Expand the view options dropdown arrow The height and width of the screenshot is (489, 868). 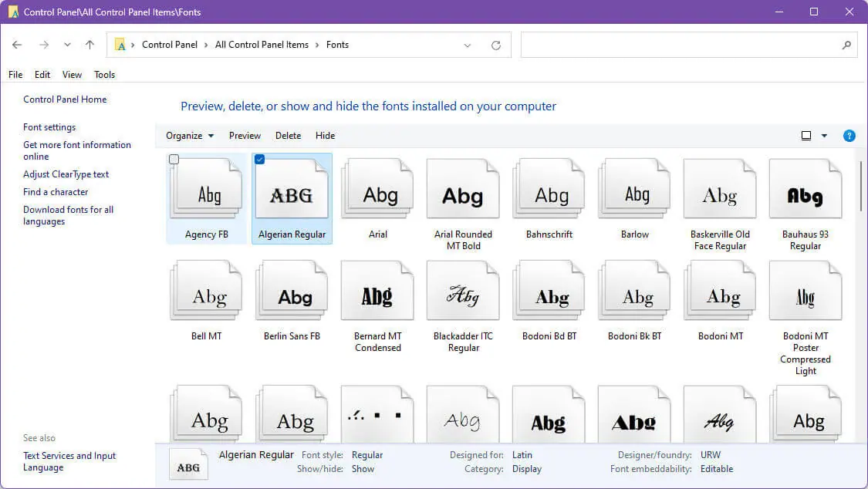click(824, 136)
